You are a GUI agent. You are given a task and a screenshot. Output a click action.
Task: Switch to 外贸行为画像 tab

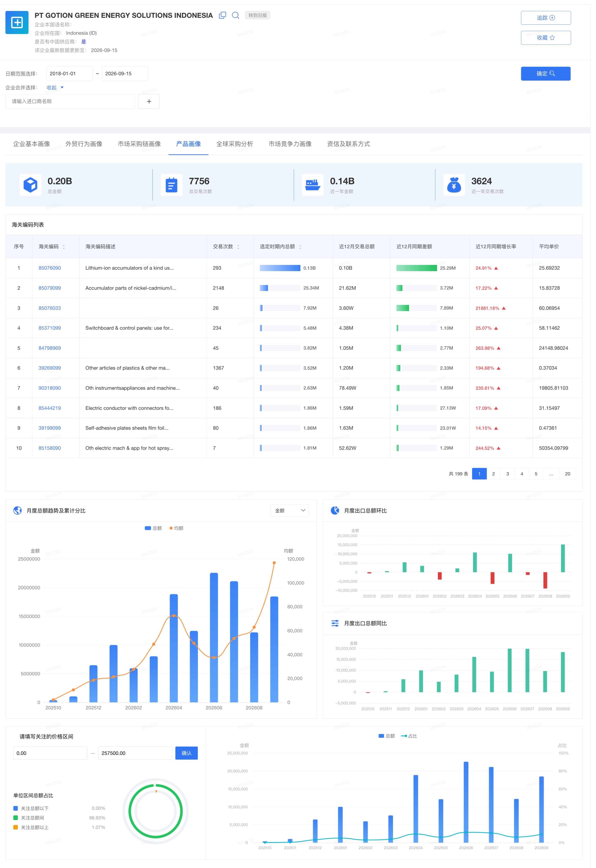pos(84,144)
